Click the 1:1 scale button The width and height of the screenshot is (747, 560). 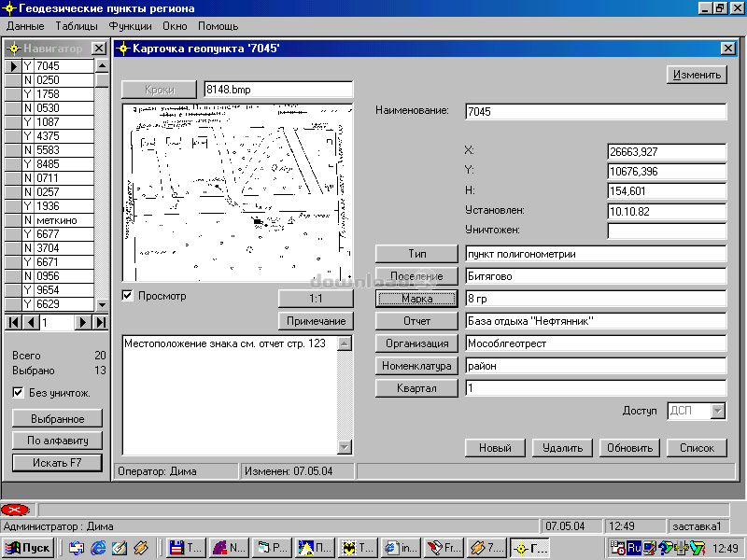click(x=316, y=299)
